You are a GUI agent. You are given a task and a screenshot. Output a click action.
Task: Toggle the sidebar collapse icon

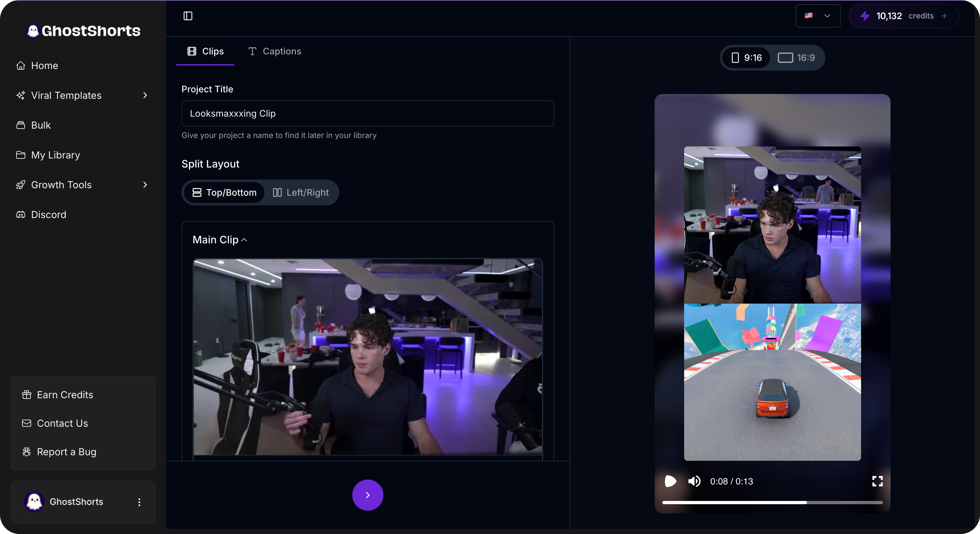[188, 16]
